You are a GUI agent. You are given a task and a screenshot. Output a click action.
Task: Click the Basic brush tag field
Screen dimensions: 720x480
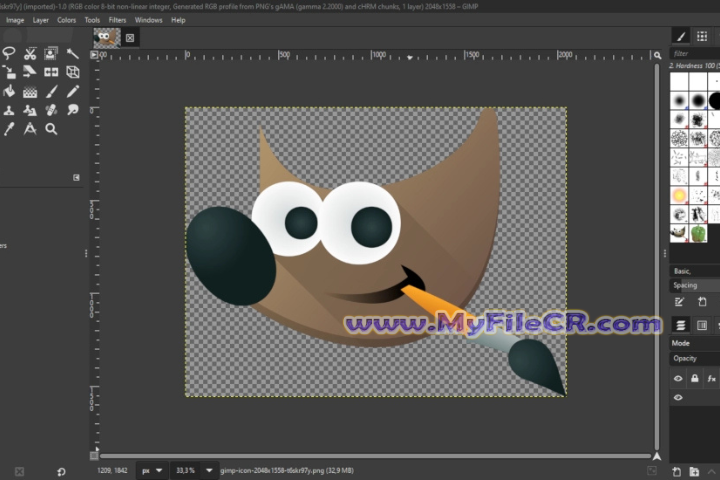695,271
